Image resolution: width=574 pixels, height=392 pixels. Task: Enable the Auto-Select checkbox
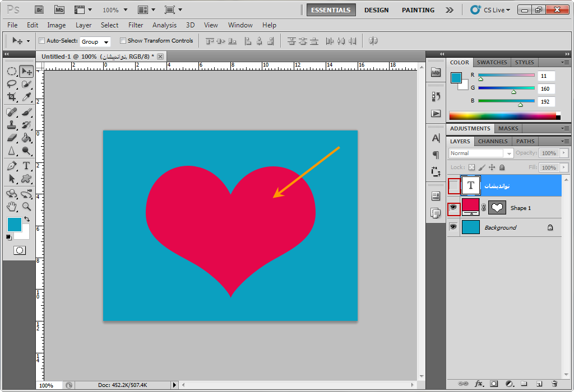41,41
